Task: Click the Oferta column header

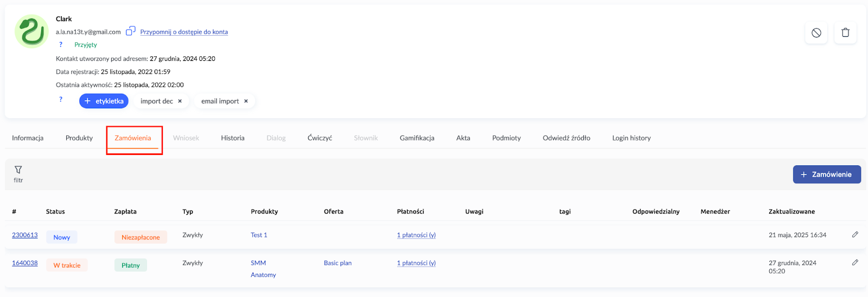Action: [x=334, y=212]
